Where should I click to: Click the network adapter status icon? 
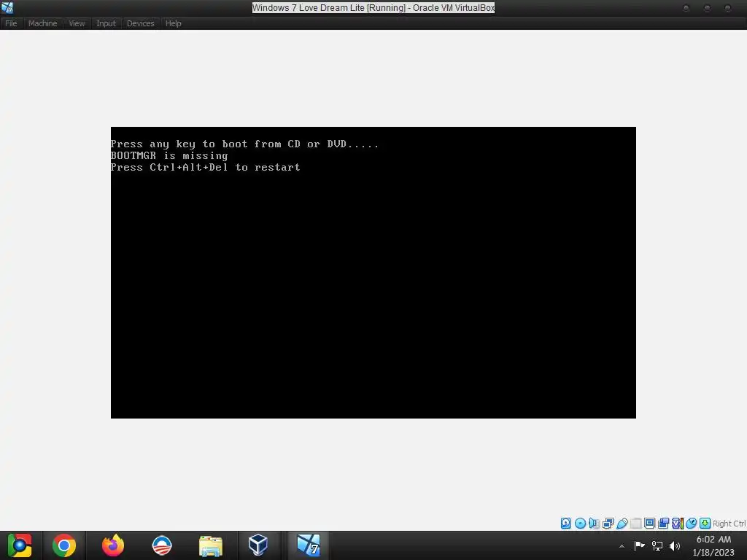coord(608,524)
